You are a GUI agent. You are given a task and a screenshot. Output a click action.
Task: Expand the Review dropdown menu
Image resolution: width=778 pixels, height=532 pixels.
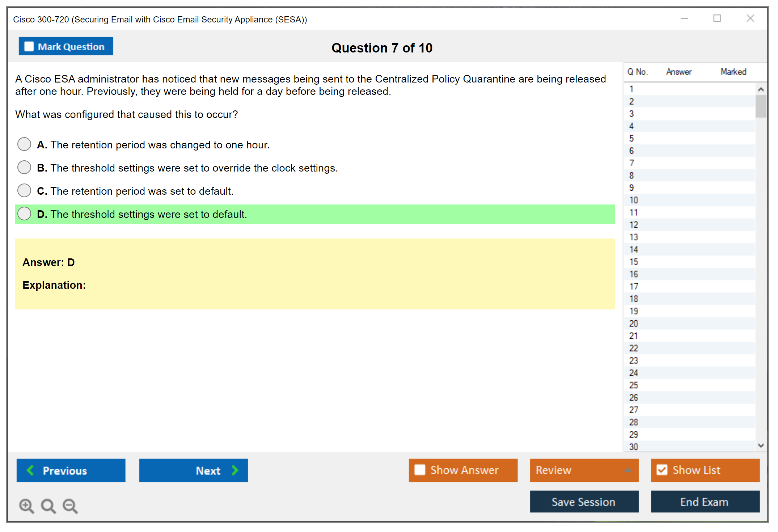pyautogui.click(x=628, y=470)
